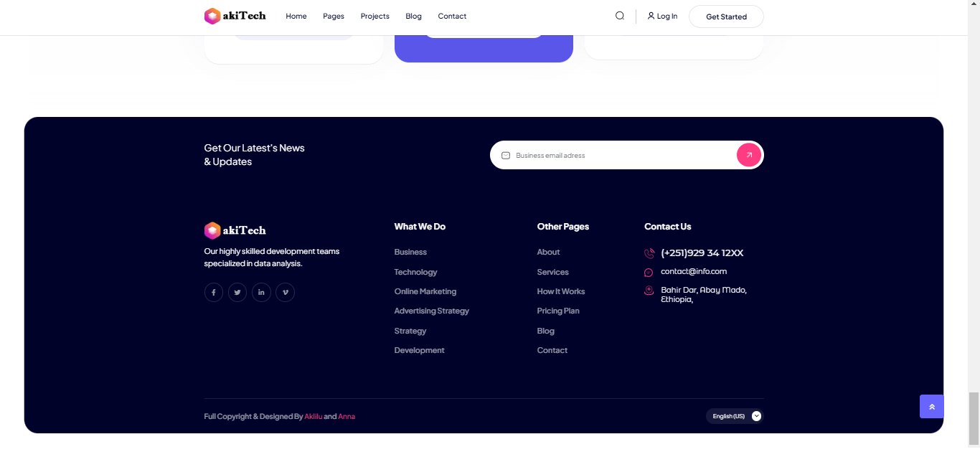
Task: Open the Pricing Plan link
Action: point(558,311)
